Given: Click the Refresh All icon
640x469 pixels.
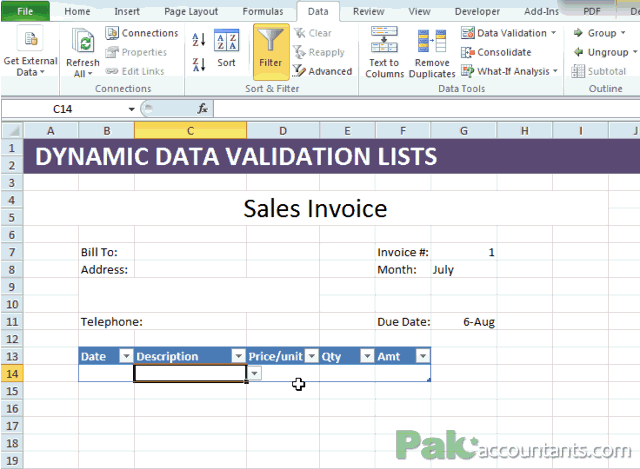Looking at the screenshot, I should point(83,41).
